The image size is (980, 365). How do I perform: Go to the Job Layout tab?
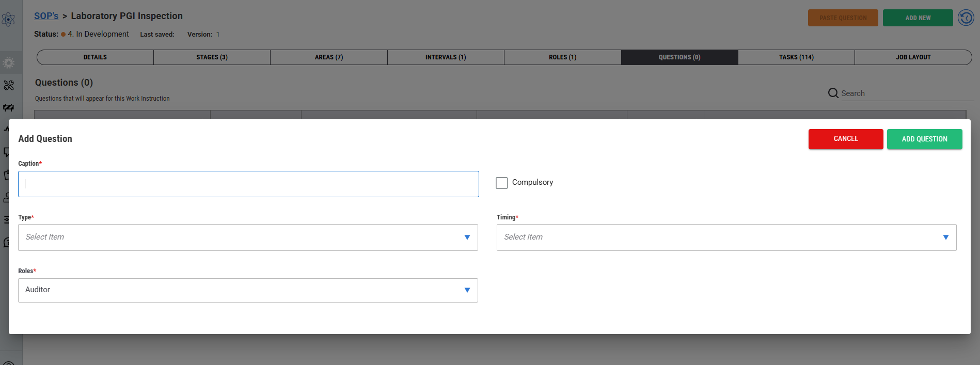point(912,57)
